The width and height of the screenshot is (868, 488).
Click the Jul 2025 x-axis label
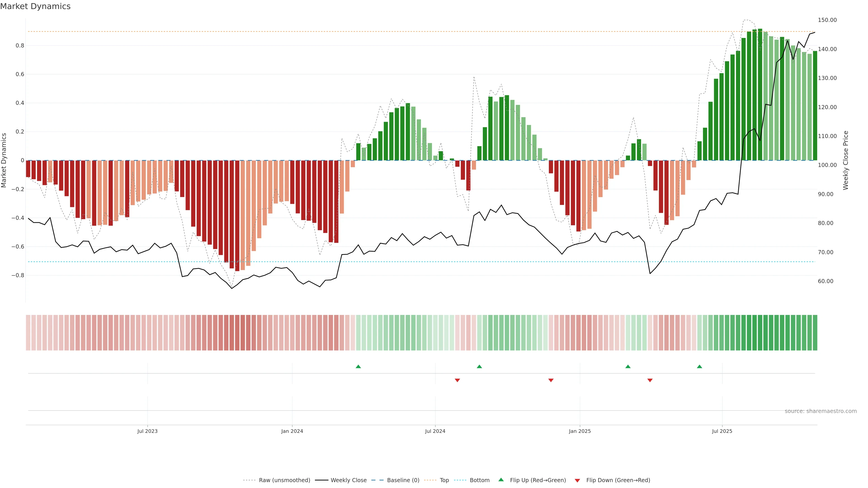(x=722, y=431)
